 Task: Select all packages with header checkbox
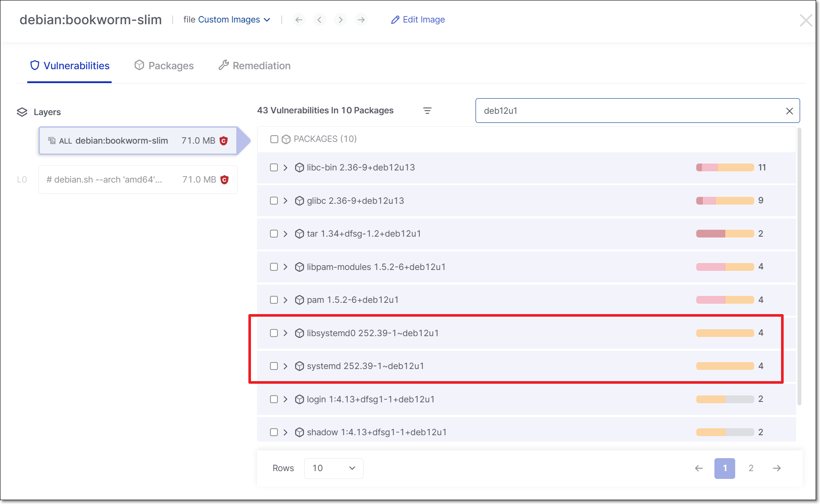[274, 139]
